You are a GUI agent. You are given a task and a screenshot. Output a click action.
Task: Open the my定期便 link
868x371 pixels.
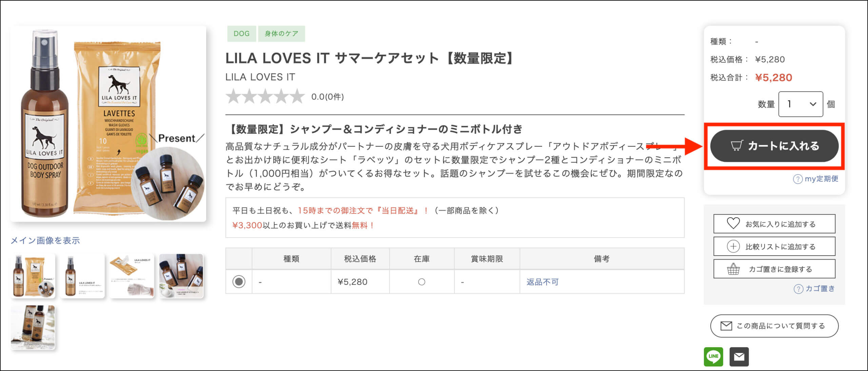pyautogui.click(x=822, y=179)
